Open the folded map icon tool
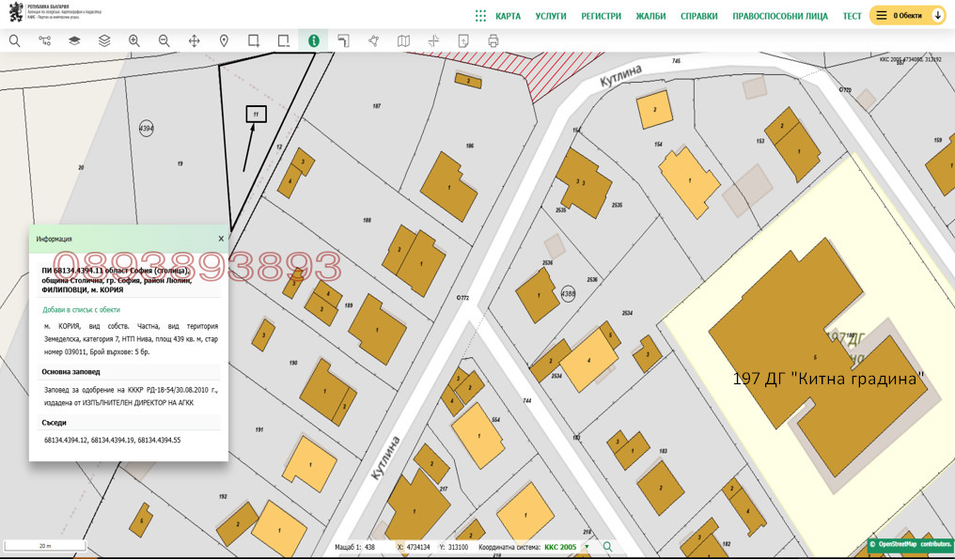The image size is (955, 560). click(x=403, y=41)
